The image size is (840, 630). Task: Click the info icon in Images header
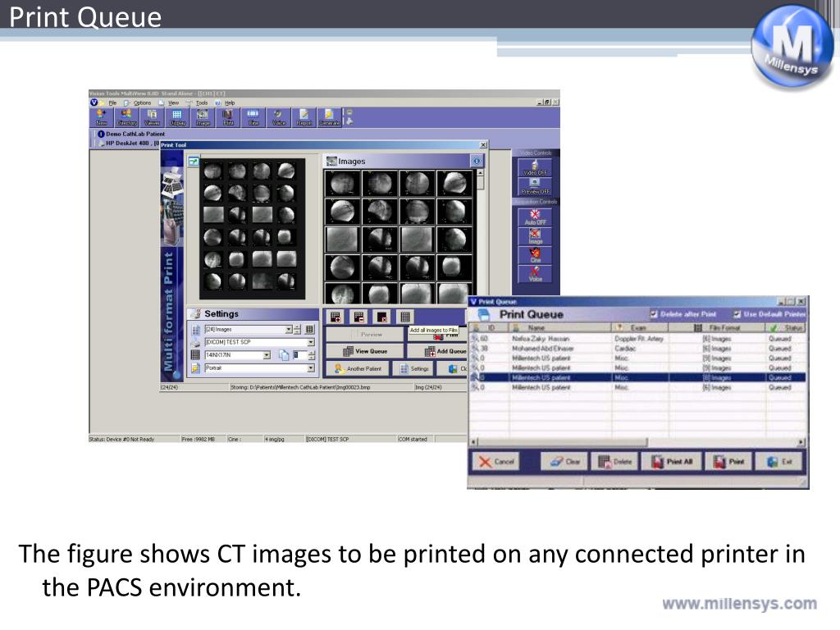pyautogui.click(x=477, y=161)
